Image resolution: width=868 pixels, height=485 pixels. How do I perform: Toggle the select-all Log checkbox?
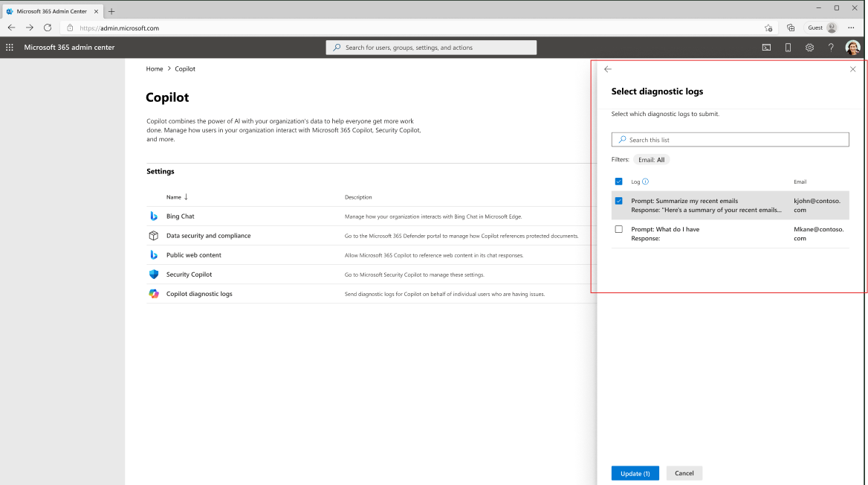coord(618,182)
